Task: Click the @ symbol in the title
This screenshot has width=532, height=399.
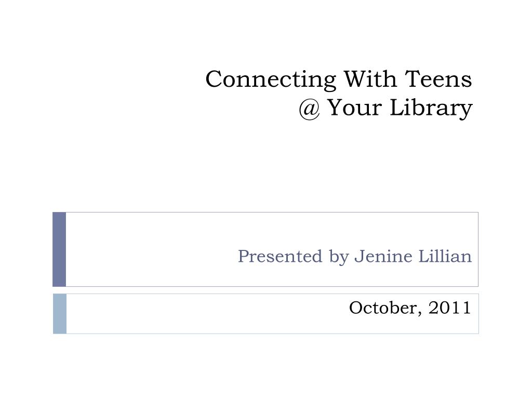Action: 309,109
